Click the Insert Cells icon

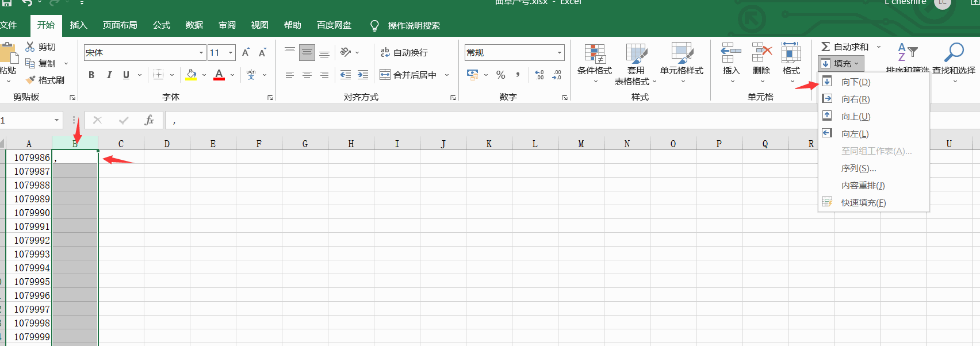(x=731, y=53)
